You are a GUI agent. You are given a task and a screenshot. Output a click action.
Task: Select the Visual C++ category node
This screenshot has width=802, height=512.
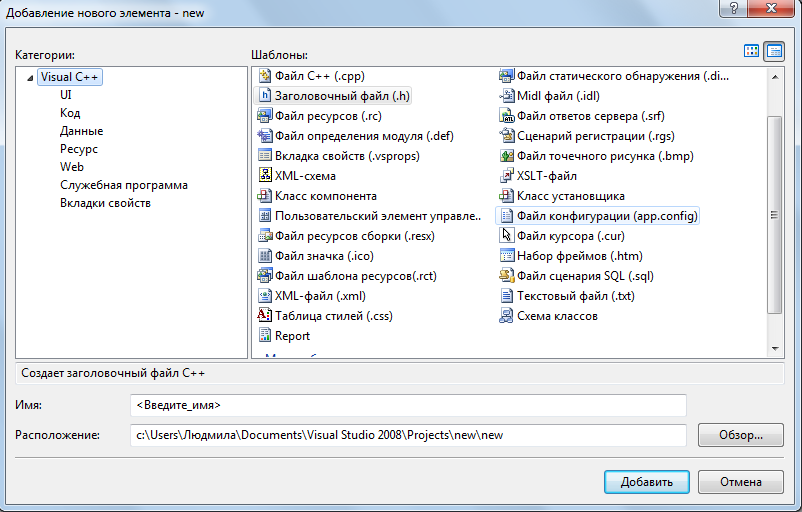pos(70,77)
